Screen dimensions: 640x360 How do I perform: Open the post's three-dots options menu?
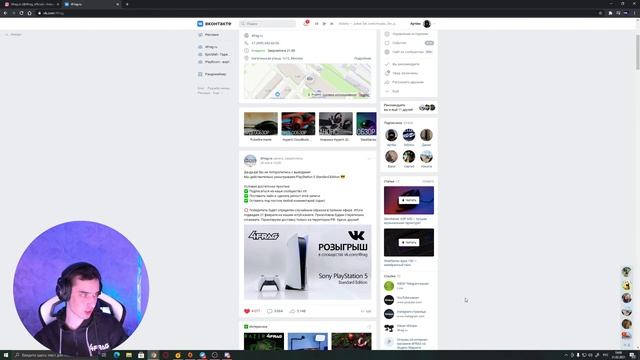coord(369,158)
